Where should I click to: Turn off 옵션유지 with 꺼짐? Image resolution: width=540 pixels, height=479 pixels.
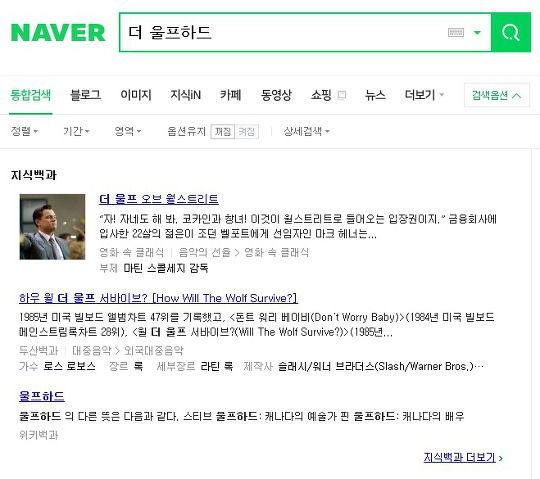click(223, 131)
